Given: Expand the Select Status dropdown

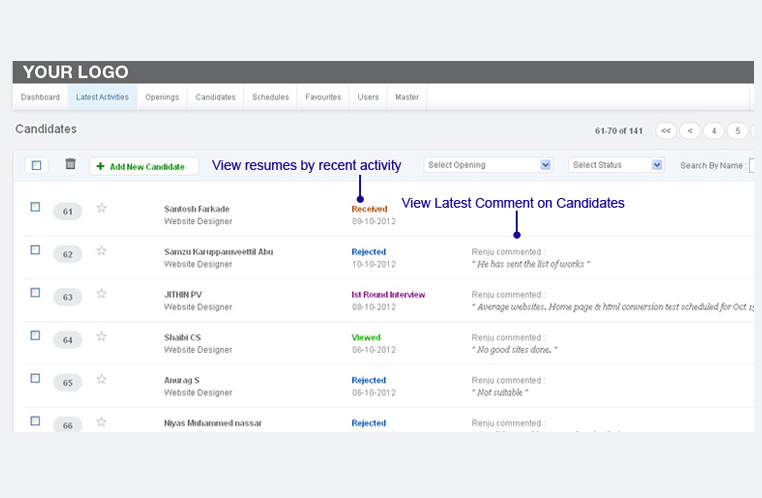Looking at the screenshot, I should click(616, 165).
